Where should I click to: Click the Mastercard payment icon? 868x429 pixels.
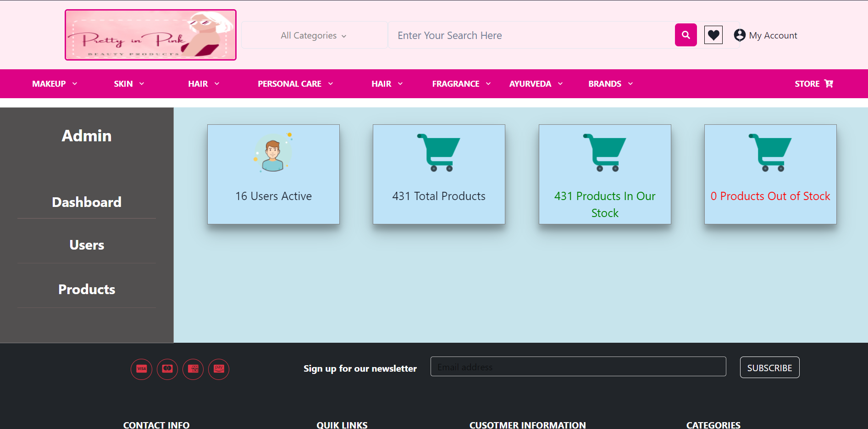(167, 369)
